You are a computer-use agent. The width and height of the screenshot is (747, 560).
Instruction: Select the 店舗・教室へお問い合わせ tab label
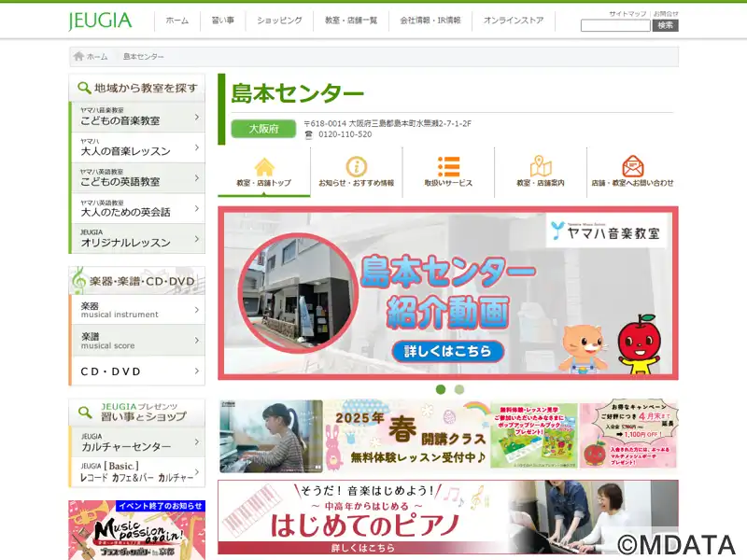click(x=633, y=183)
